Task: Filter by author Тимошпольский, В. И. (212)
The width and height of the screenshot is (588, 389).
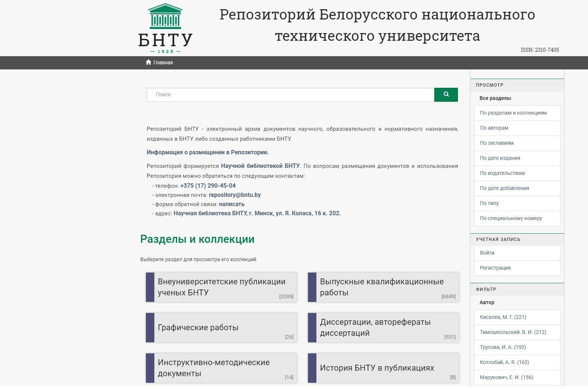Action: pyautogui.click(x=517, y=332)
